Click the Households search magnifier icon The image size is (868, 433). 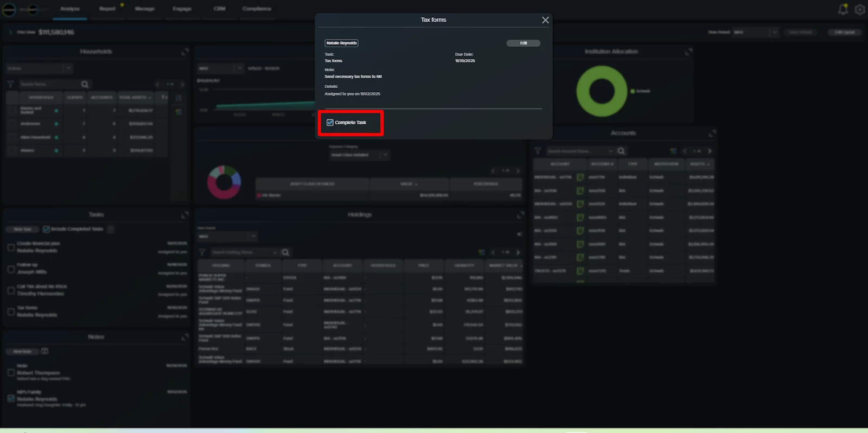pyautogui.click(x=85, y=84)
